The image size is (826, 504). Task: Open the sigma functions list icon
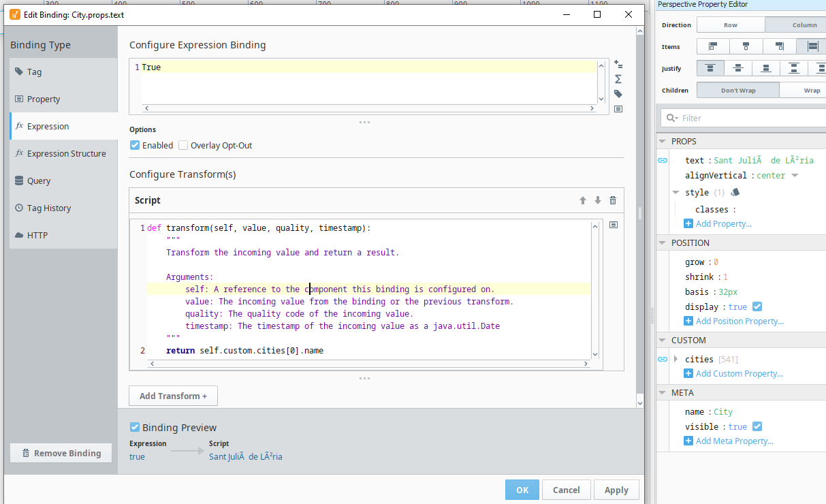tap(618, 79)
